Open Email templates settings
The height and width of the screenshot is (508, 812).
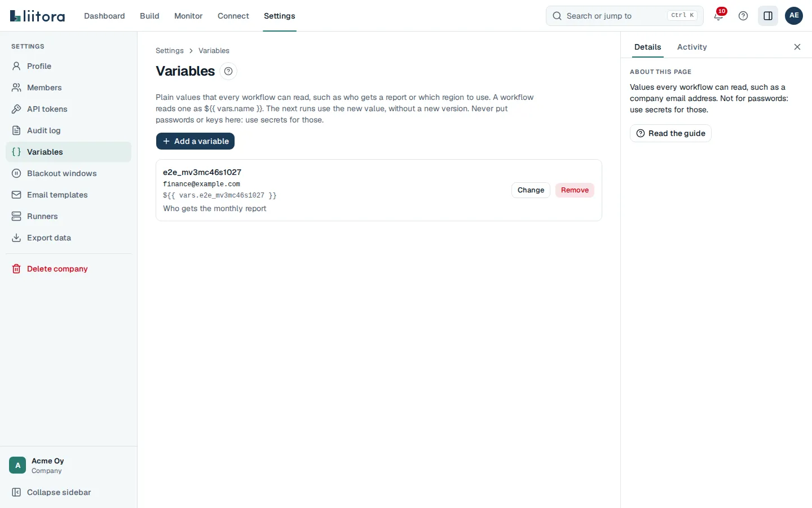pos(68,195)
